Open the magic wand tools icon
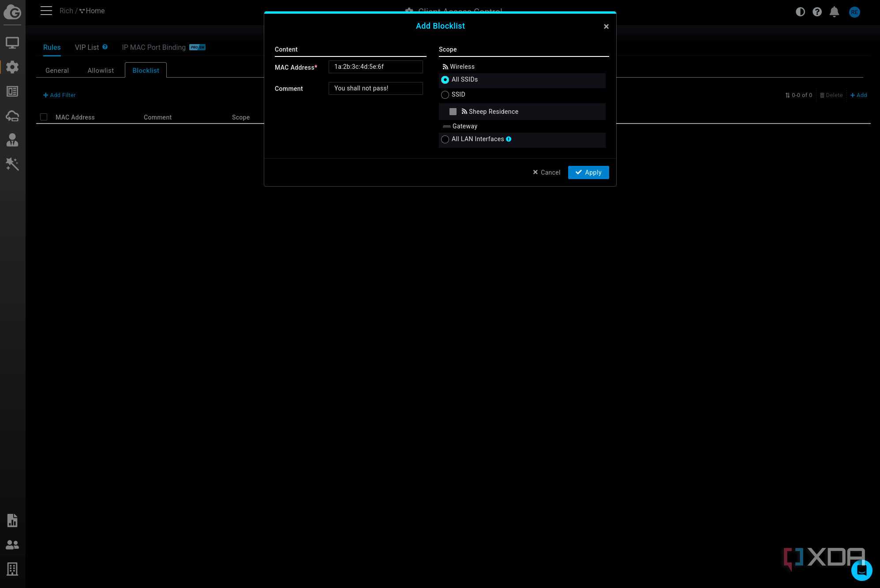This screenshot has width=880, height=588. (x=12, y=164)
